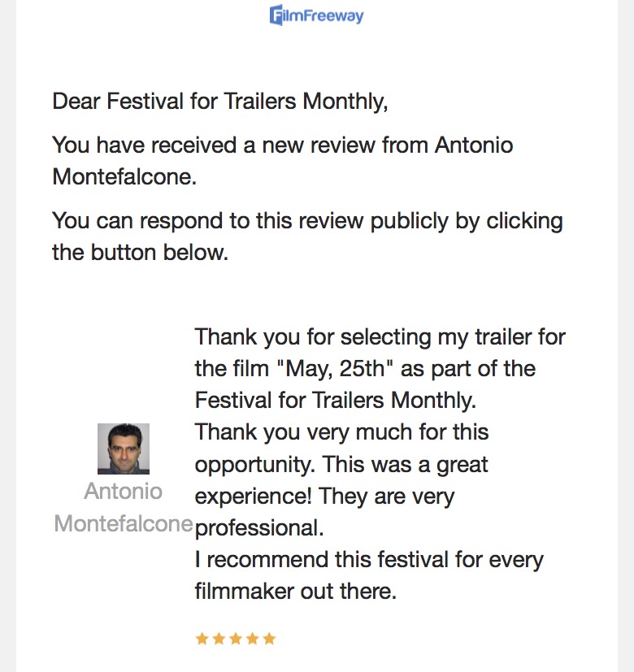Click the second orange rating star
634x672 pixels.
(x=219, y=639)
